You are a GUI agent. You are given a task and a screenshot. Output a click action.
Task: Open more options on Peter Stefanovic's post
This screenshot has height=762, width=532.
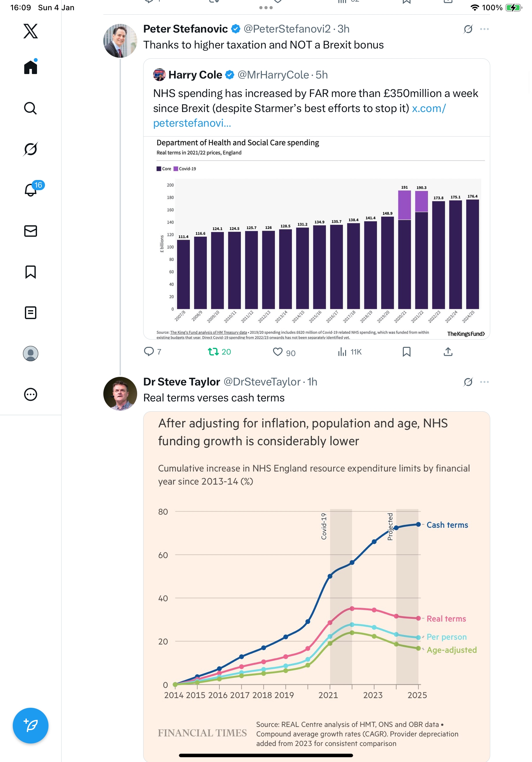tap(484, 29)
